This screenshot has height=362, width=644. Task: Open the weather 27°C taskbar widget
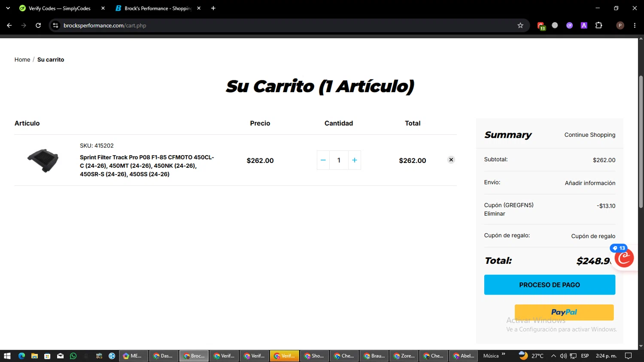531,356
